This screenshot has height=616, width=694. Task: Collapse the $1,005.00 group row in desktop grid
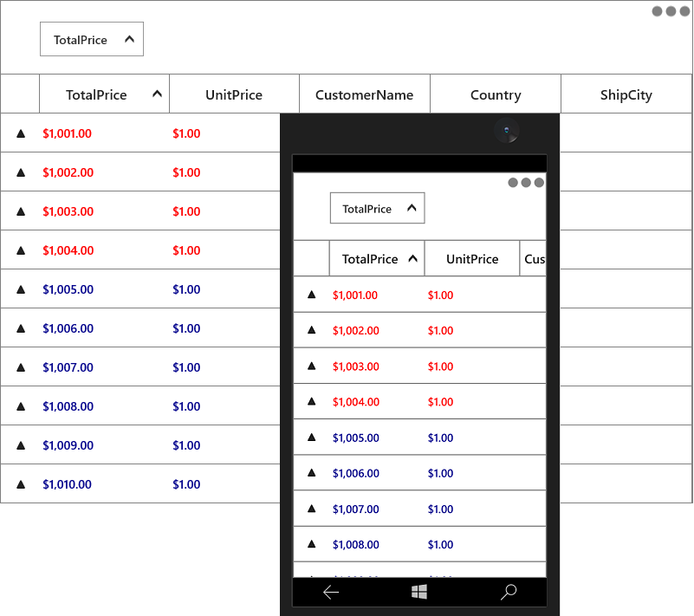(20, 289)
